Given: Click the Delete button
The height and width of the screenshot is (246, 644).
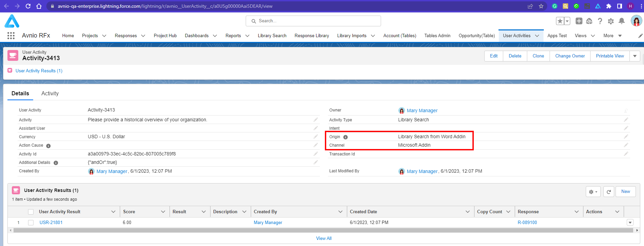Looking at the screenshot, I should (x=515, y=56).
